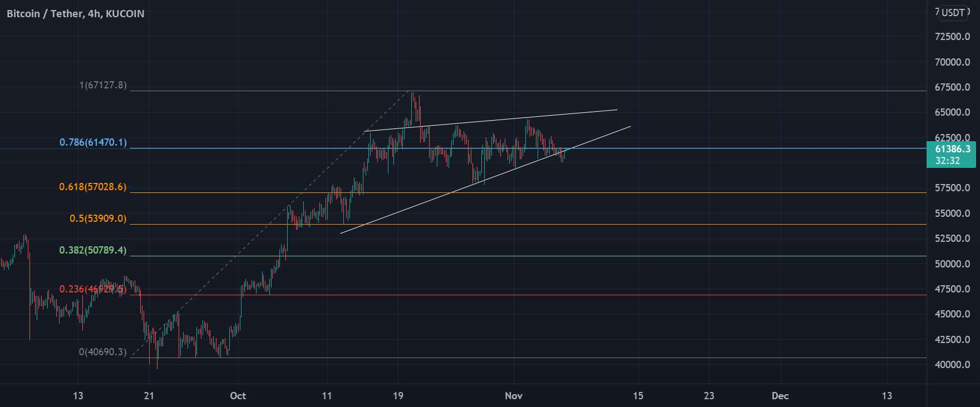This screenshot has width=980, height=407.
Task: Click the Dec date on time axis
Action: point(780,396)
